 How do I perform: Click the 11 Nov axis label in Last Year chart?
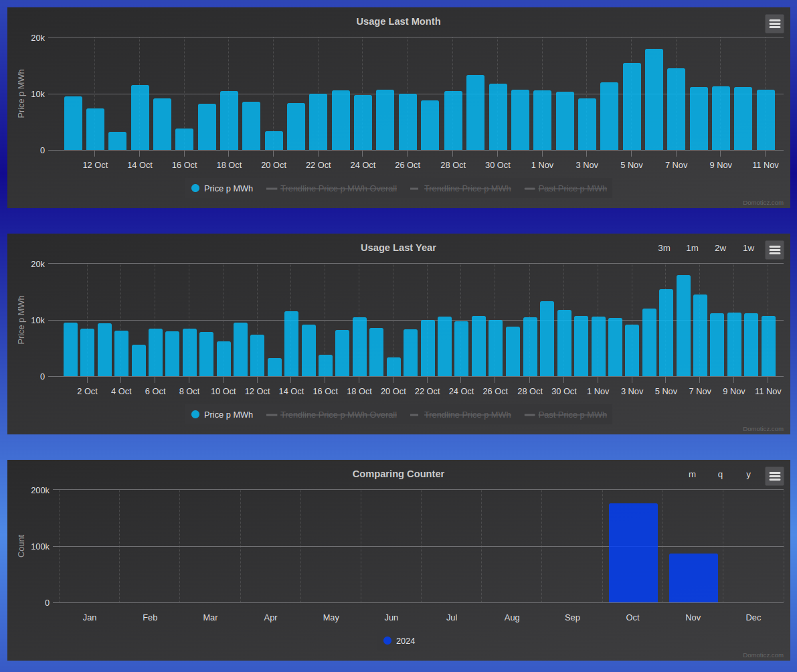coord(768,392)
